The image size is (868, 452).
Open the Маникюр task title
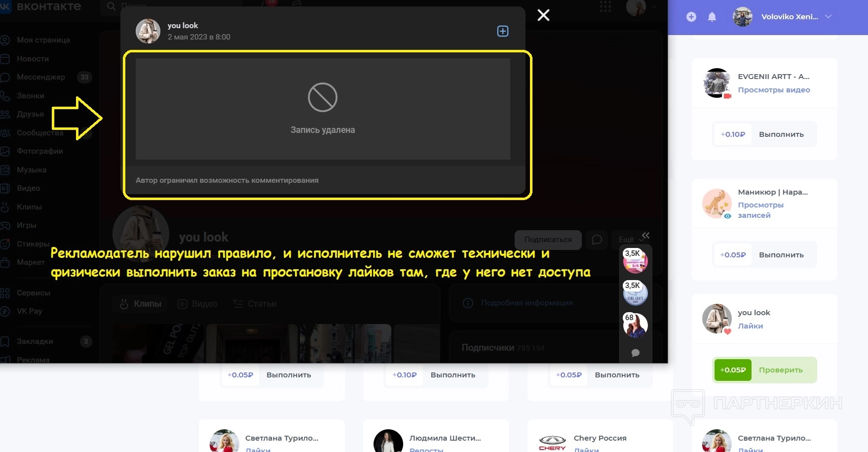773,192
